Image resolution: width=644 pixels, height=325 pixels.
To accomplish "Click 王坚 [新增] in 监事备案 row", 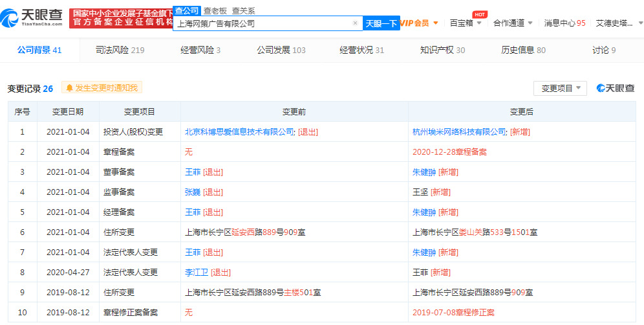I will pyautogui.click(x=431, y=192).
